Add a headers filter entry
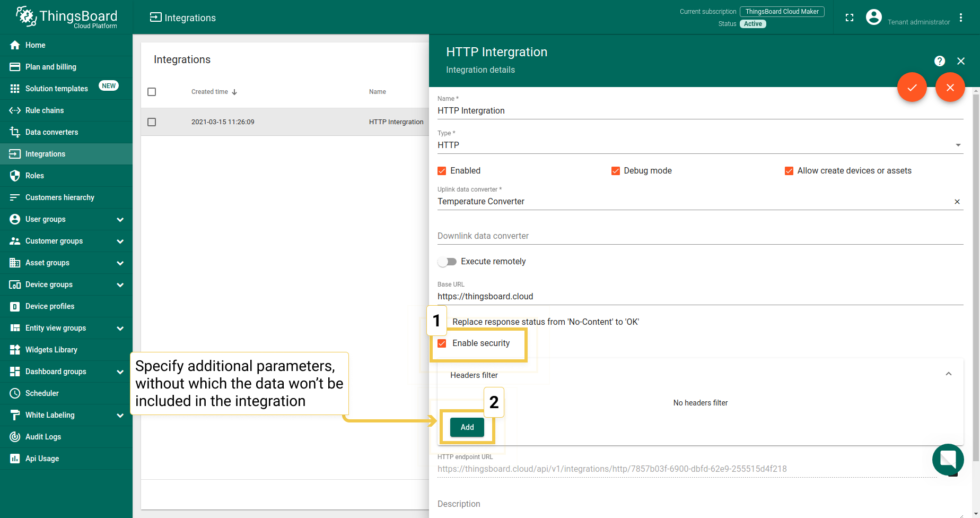 pos(467,427)
